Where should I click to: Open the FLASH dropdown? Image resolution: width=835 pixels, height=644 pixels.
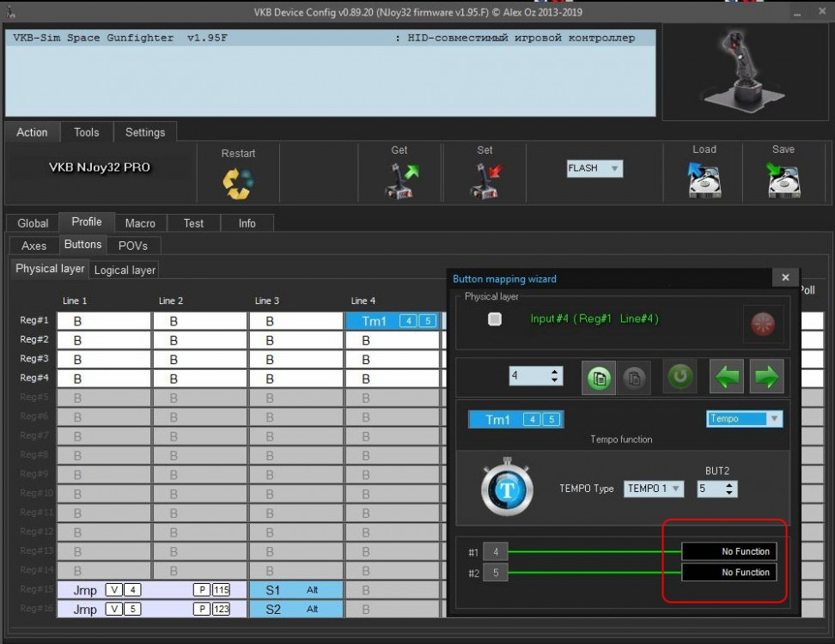coord(594,168)
